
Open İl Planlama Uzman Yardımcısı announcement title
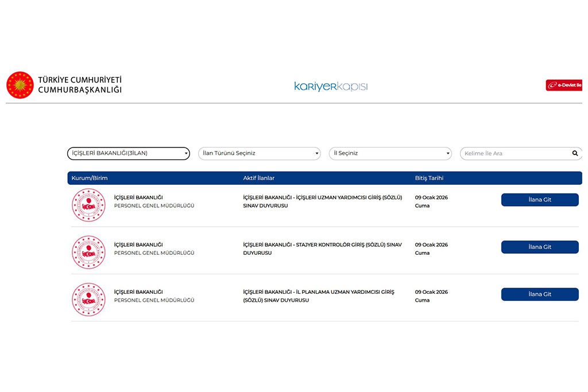[x=319, y=296]
